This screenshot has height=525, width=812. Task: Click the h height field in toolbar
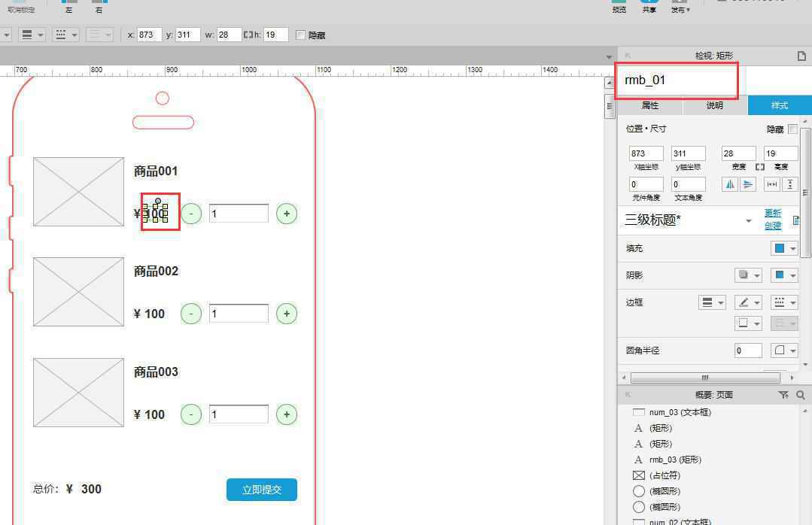(275, 35)
